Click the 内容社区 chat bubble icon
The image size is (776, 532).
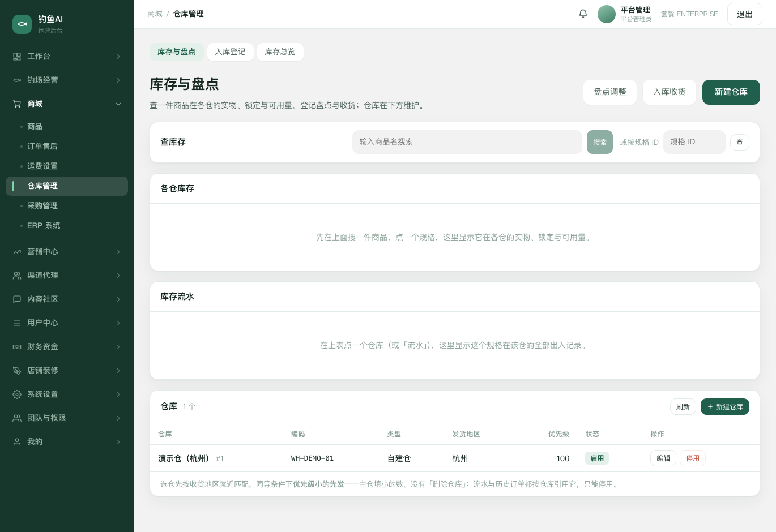tap(17, 299)
